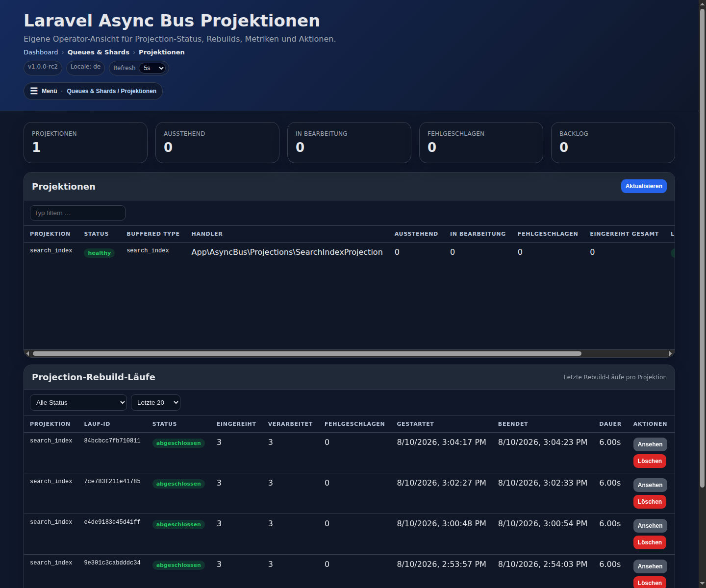Viewport: 706px width, 588px height.
Task: Click start time 8/10/2026, 3:04:17 PM
Action: click(x=441, y=442)
